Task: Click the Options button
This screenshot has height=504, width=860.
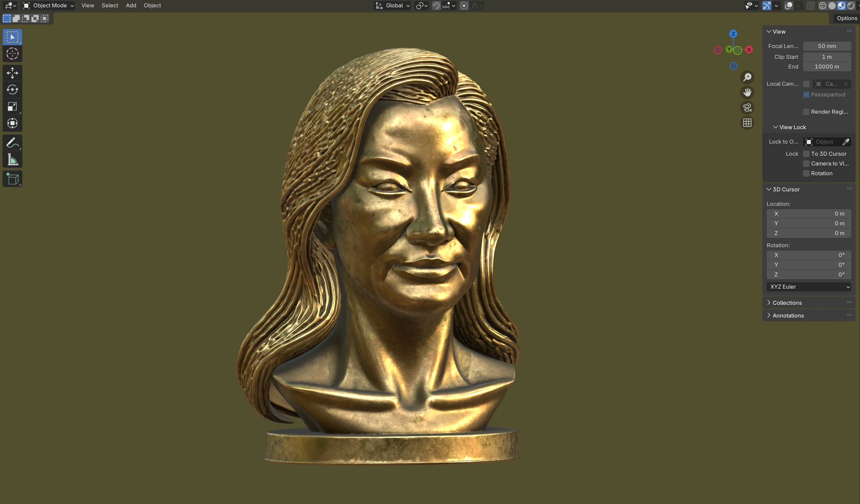Action: click(x=846, y=19)
